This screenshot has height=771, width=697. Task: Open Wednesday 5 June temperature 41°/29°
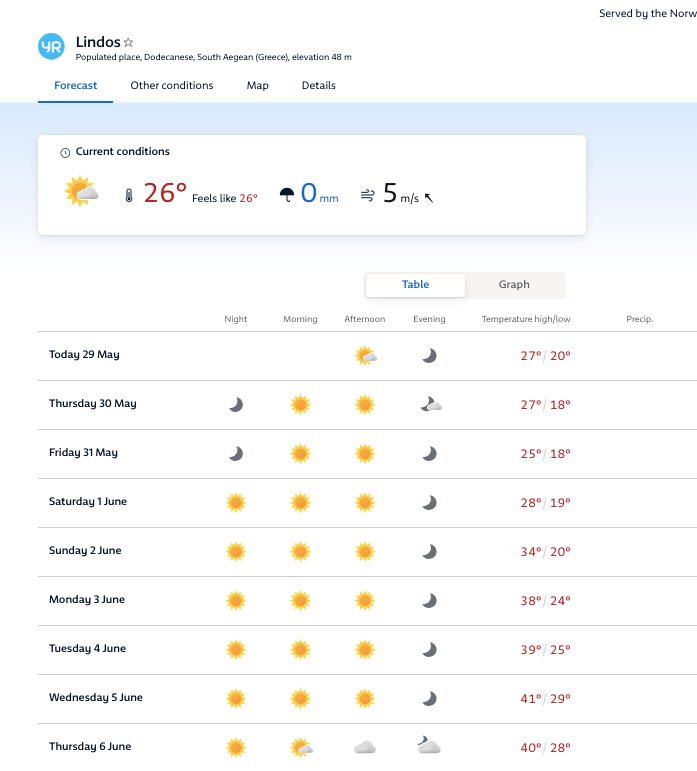[545, 698]
